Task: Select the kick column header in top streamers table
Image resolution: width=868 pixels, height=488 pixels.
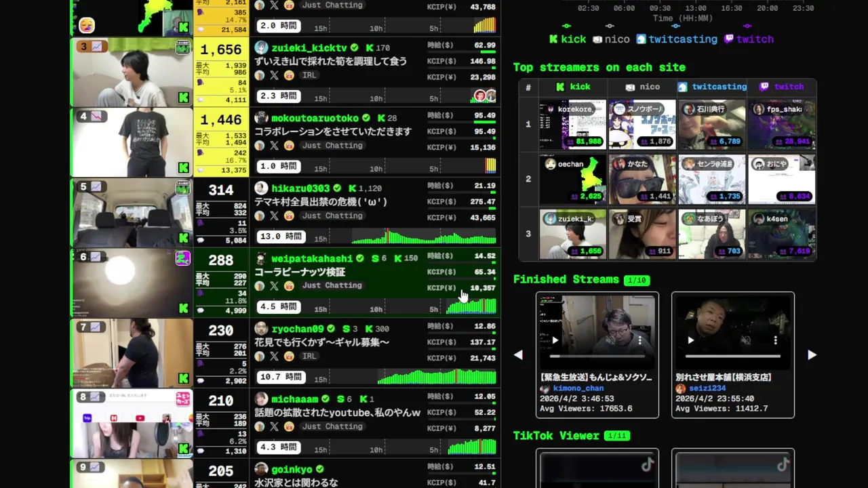Action: [573, 87]
